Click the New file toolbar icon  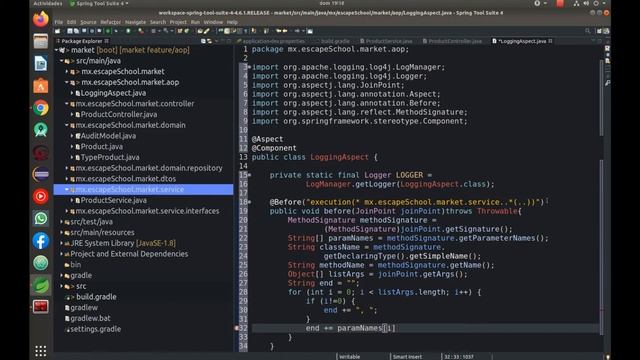[58, 31]
